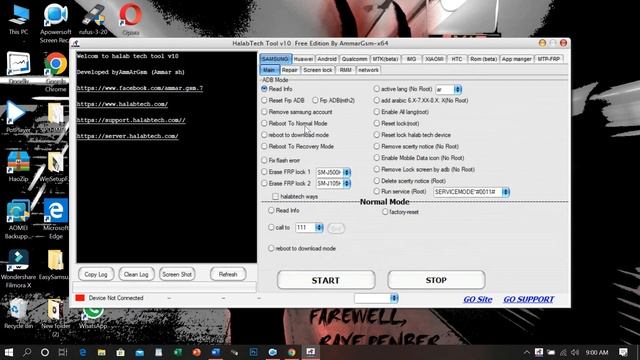Viewport: 640px width, 360px height.
Task: Open Screen lock sub-tab
Action: [318, 70]
